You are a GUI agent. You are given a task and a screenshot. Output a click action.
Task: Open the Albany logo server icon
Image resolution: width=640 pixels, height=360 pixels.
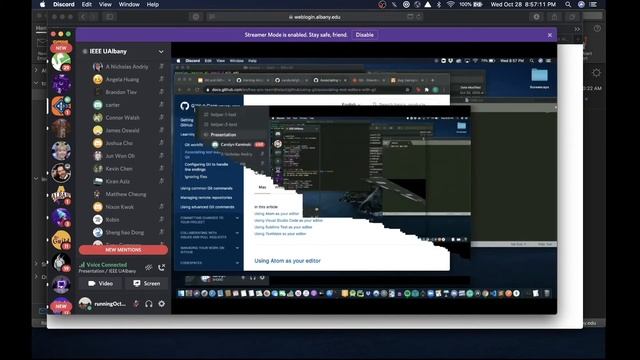(x=61, y=195)
